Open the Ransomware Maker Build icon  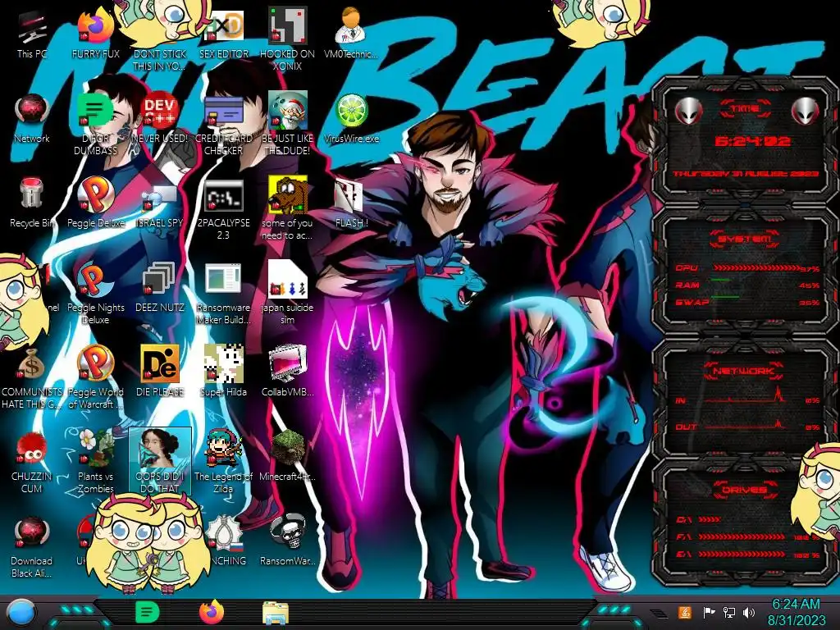223,294
